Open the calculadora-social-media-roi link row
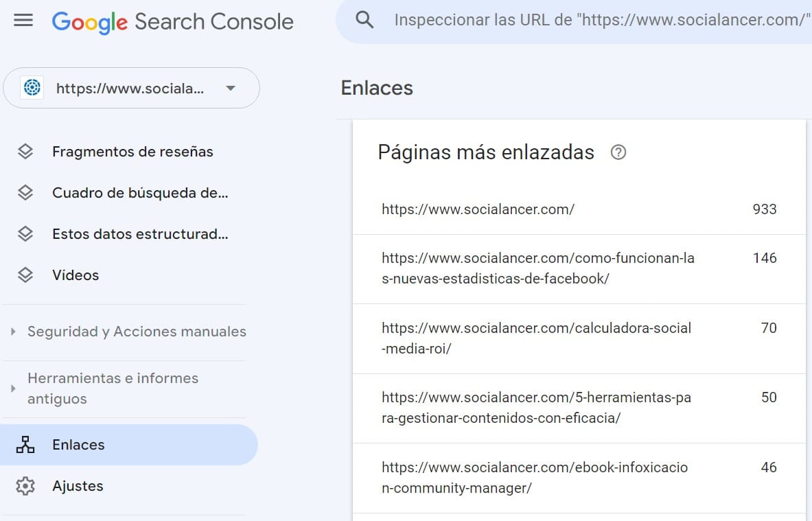This screenshot has width=812, height=521. (x=536, y=338)
